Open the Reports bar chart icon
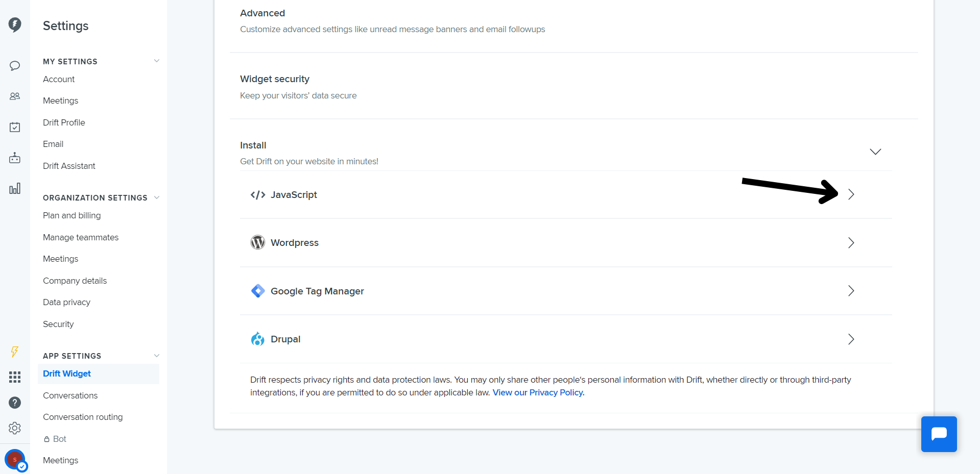 (15, 188)
